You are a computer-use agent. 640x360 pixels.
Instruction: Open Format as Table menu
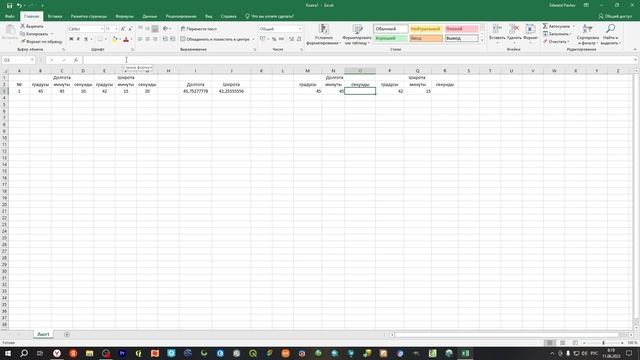357,34
